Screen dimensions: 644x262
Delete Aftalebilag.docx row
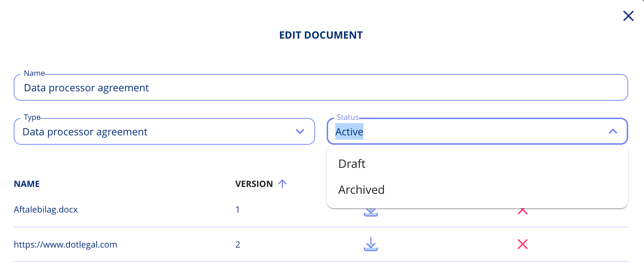coord(522,211)
